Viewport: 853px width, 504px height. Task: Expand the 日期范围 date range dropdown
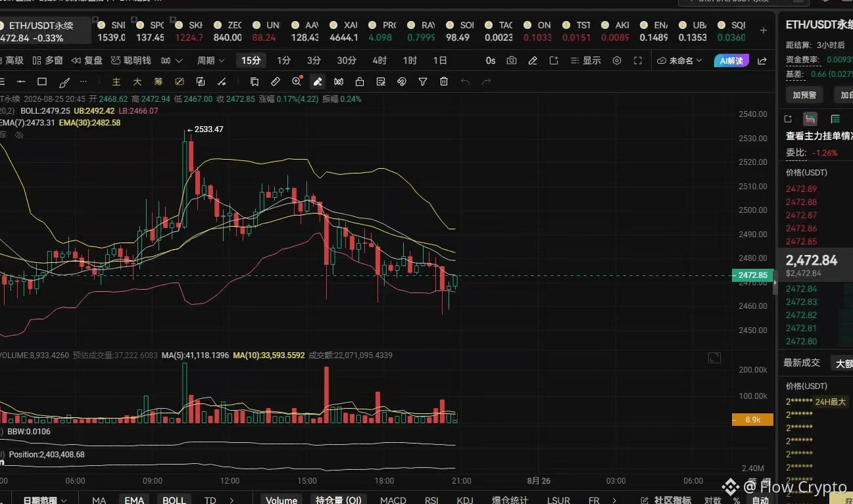click(x=45, y=500)
